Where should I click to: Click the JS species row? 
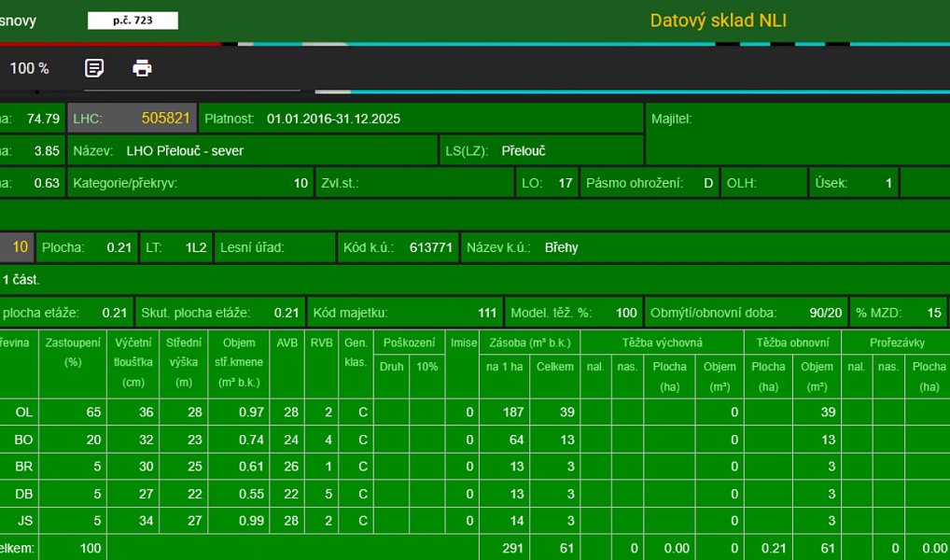(475, 521)
